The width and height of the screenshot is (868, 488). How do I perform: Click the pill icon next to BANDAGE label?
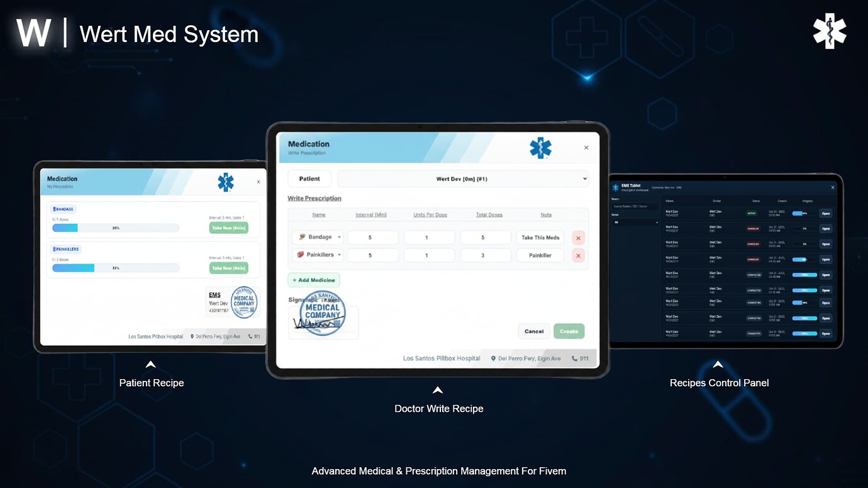click(x=53, y=209)
